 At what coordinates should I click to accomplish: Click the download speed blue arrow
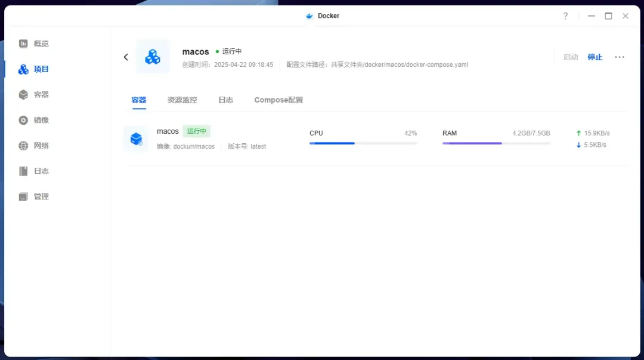578,145
